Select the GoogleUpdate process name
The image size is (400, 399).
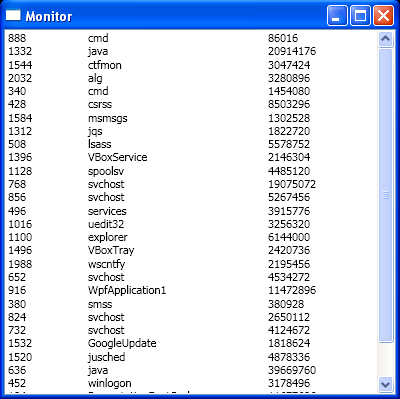122,343
